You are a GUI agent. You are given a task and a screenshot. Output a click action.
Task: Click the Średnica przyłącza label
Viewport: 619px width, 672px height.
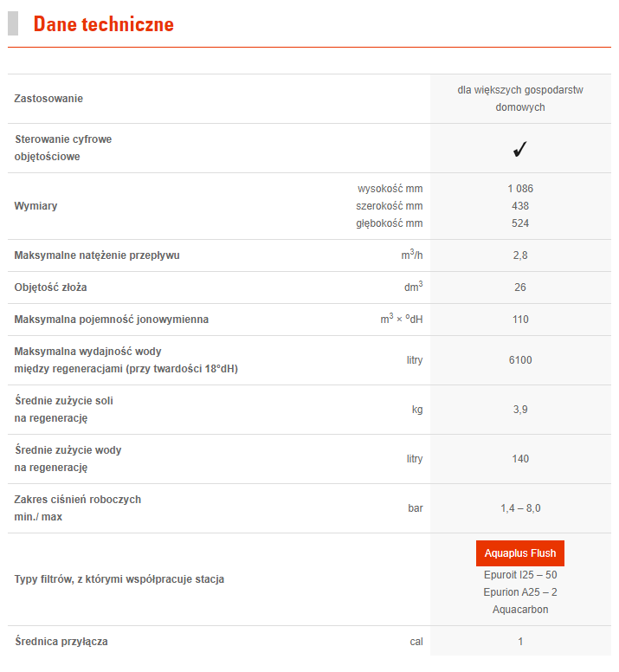[61, 642]
